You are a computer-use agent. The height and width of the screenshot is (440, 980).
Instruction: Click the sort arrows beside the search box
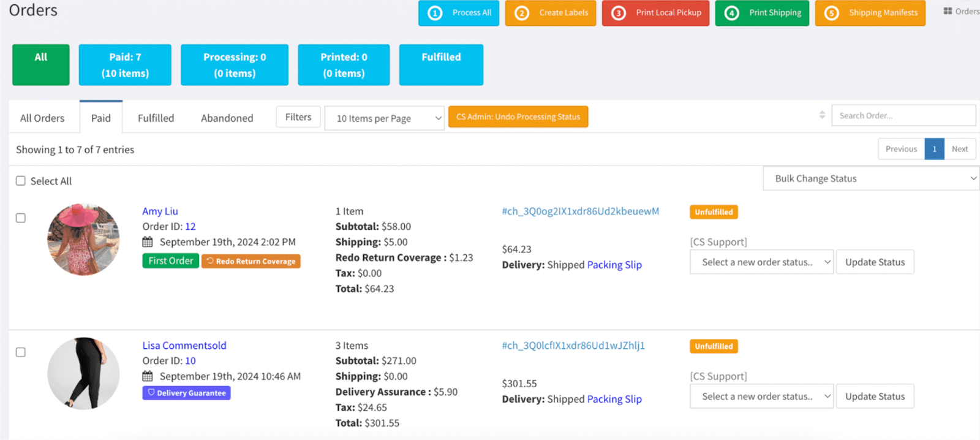[x=822, y=115]
